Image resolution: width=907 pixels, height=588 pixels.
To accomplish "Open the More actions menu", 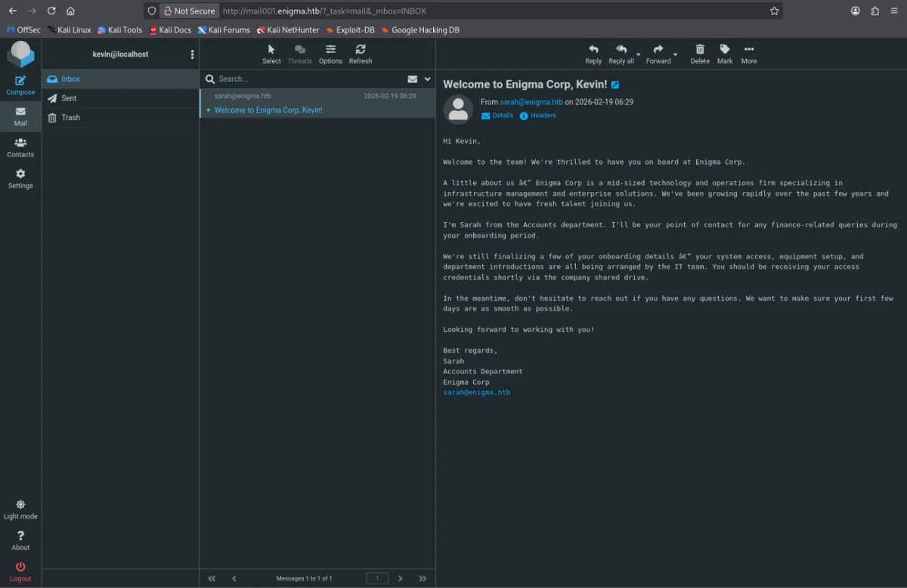I will coord(749,54).
